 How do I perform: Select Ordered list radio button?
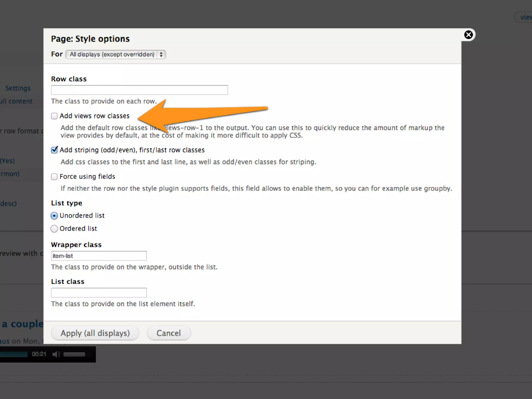tap(54, 229)
